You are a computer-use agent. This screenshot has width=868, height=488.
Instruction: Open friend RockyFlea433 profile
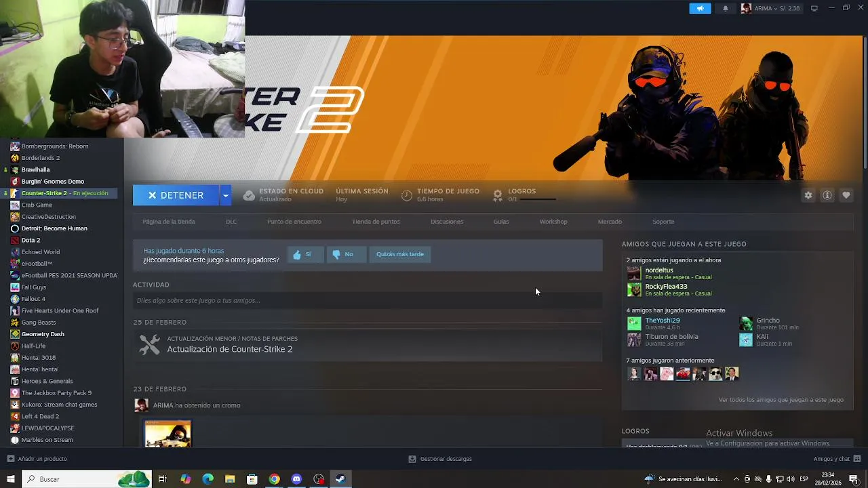point(666,286)
